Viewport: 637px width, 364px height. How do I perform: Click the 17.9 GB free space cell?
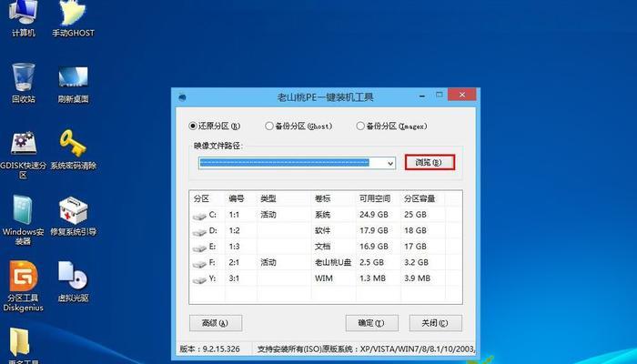(374, 230)
